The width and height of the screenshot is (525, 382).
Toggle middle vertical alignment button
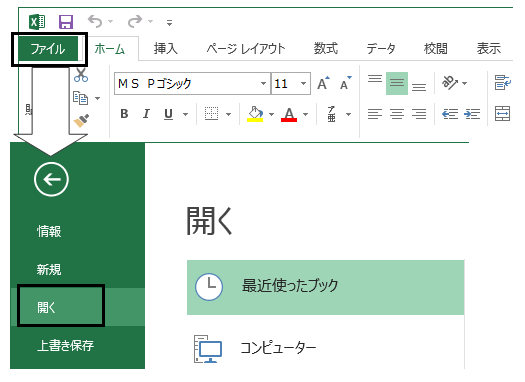point(397,83)
